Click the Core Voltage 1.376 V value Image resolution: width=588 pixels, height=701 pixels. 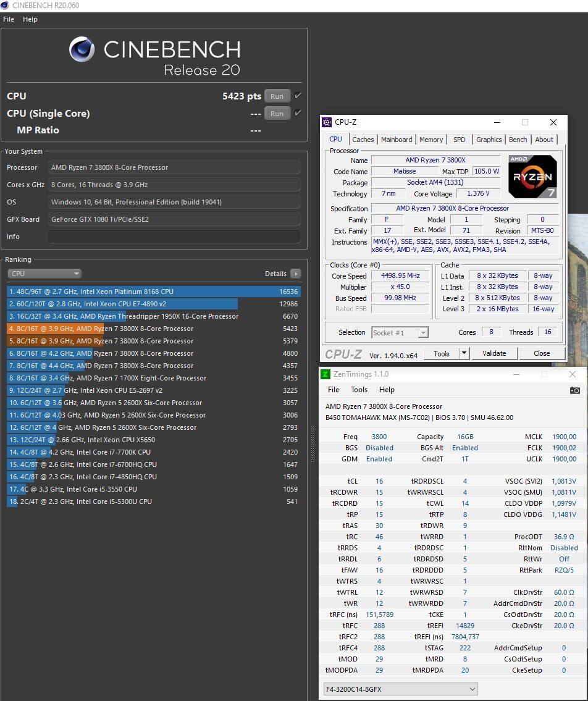[x=478, y=193]
